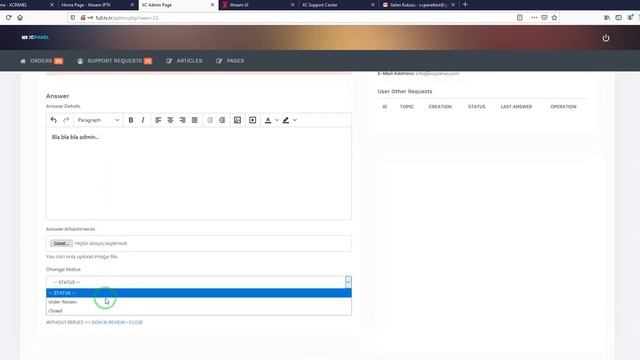Viewport: 640px width, 360px height.
Task: Click the CREATION column header
Action: [440, 107]
